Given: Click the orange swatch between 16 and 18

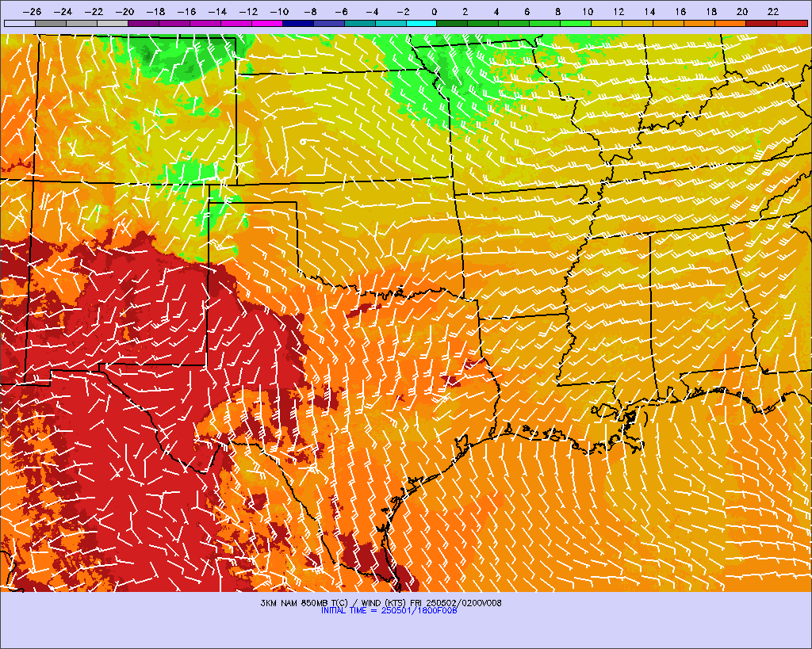Looking at the screenshot, I should pyautogui.click(x=699, y=23).
